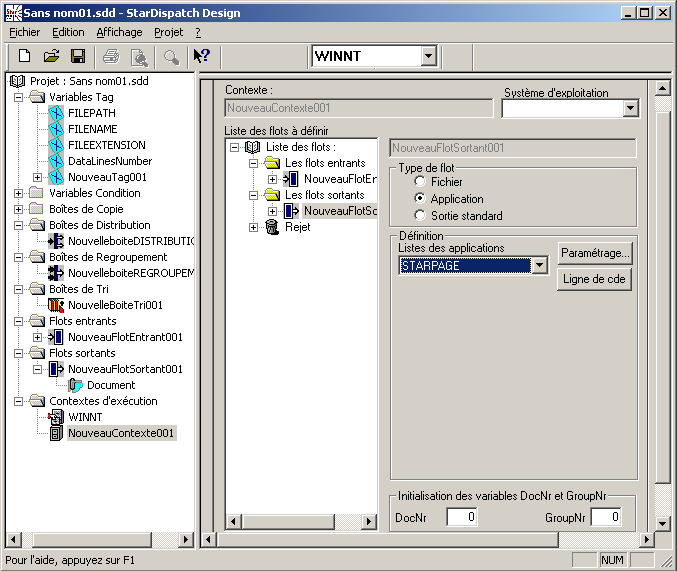Open the STARPAGE applications list dropdown
The width and height of the screenshot is (677, 572).
(540, 266)
